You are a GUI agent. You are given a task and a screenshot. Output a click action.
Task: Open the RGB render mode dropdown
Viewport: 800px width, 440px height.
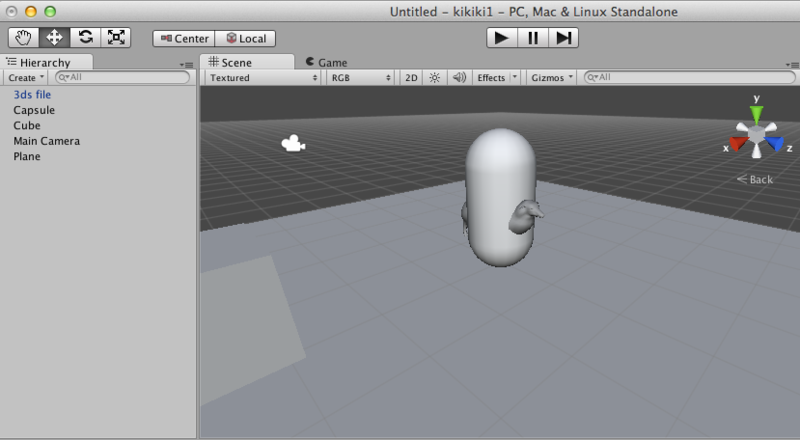point(361,78)
